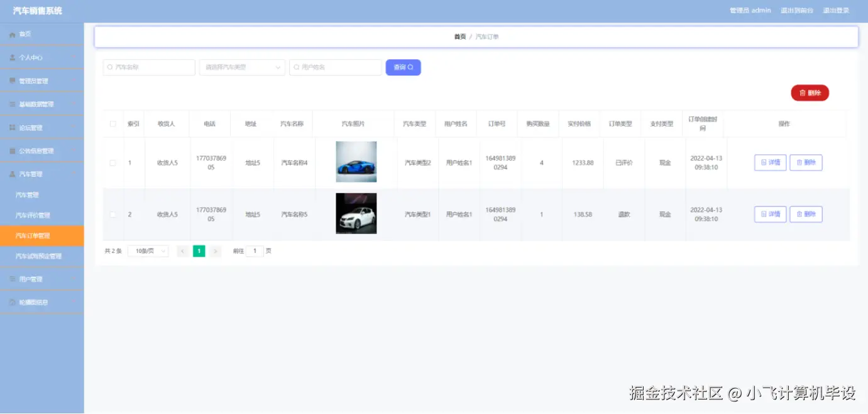Viewport: 868px width, 414px height.
Task: Focus the 汽车名称 search field
Action: pyautogui.click(x=149, y=67)
